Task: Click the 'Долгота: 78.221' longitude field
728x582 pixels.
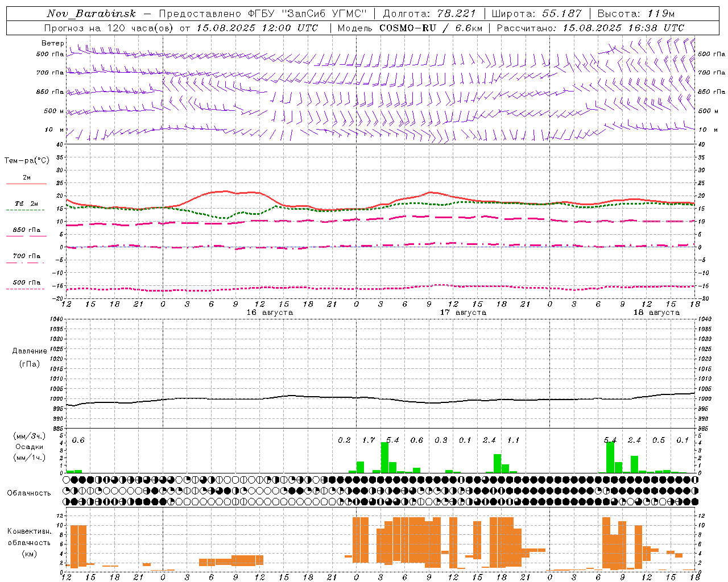Action: [429, 14]
